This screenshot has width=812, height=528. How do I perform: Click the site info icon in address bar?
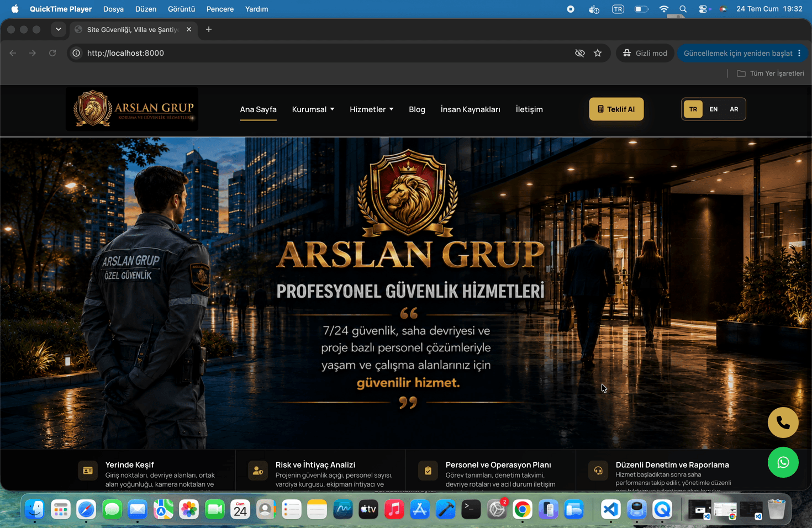[76, 53]
